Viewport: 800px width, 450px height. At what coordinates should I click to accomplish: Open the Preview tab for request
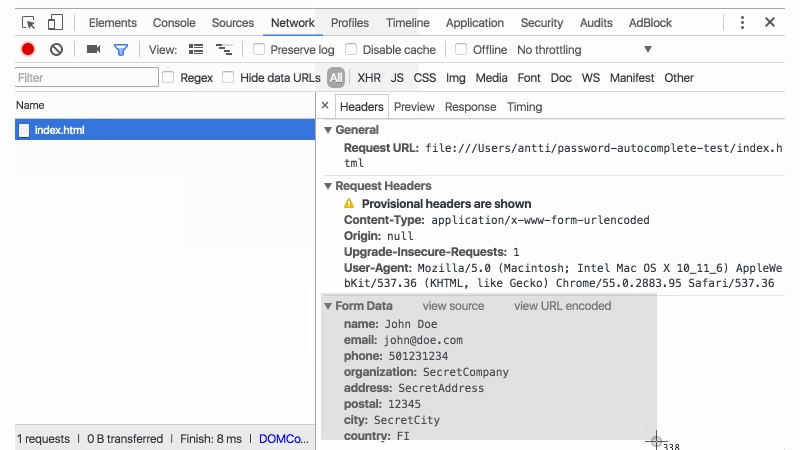click(x=414, y=106)
